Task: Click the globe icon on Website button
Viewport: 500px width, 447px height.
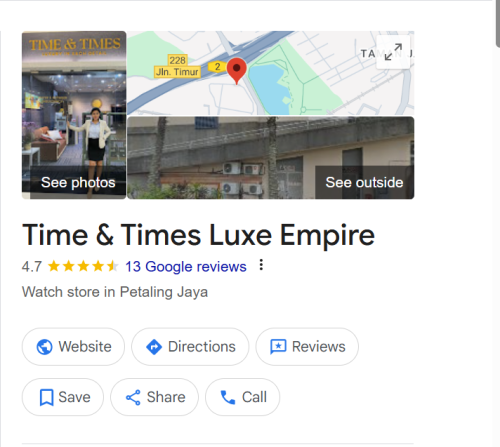Action: [x=44, y=347]
